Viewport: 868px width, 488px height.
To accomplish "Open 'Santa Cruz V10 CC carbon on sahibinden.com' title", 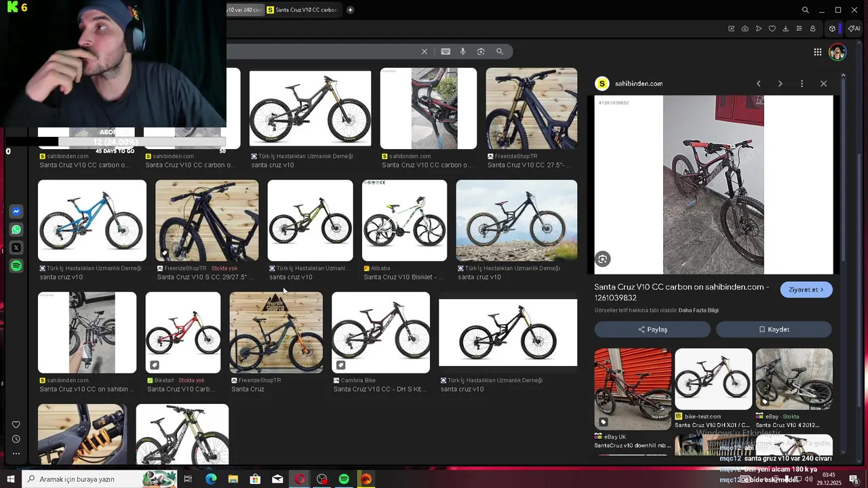I will click(x=682, y=292).
